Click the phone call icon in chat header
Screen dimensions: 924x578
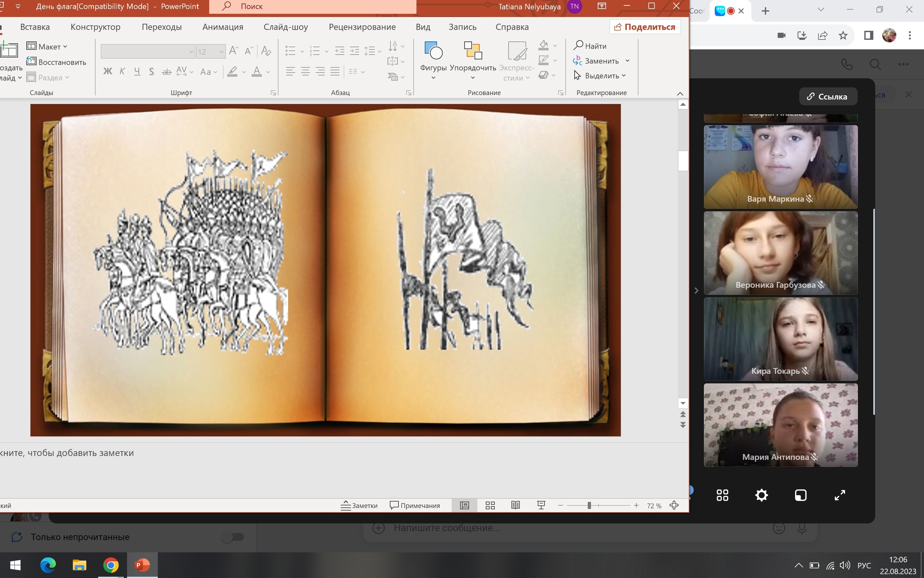coord(847,64)
